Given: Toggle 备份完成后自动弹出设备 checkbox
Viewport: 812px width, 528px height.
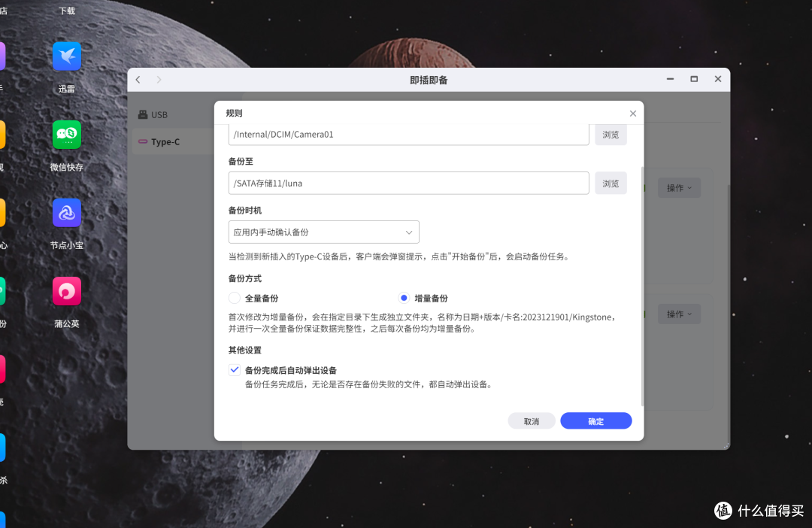Looking at the screenshot, I should 235,370.
